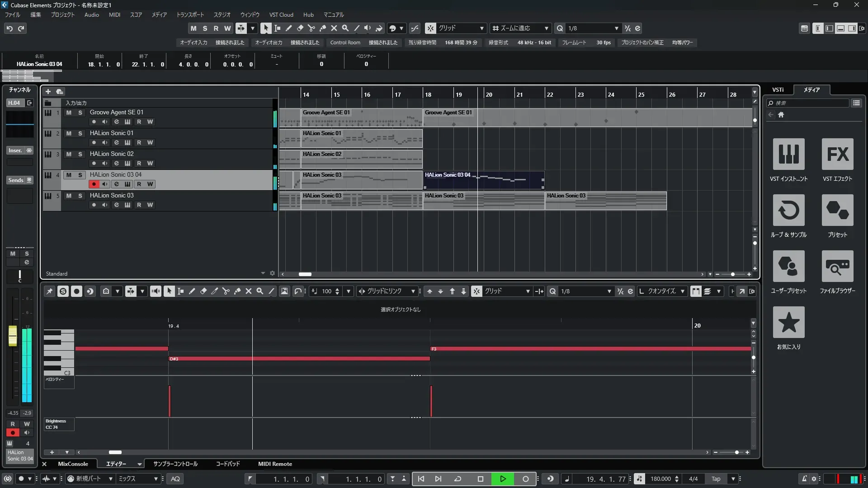Click the Tap tempo button
This screenshot has height=488, width=868.
[x=716, y=479]
